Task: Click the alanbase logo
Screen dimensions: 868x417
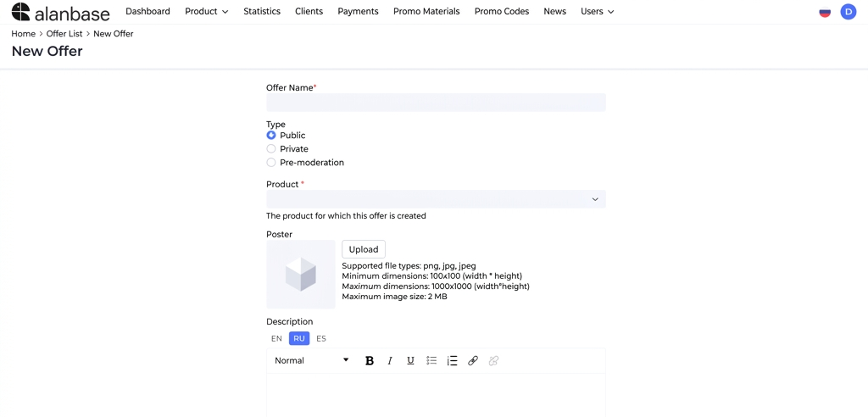Action: (61, 12)
